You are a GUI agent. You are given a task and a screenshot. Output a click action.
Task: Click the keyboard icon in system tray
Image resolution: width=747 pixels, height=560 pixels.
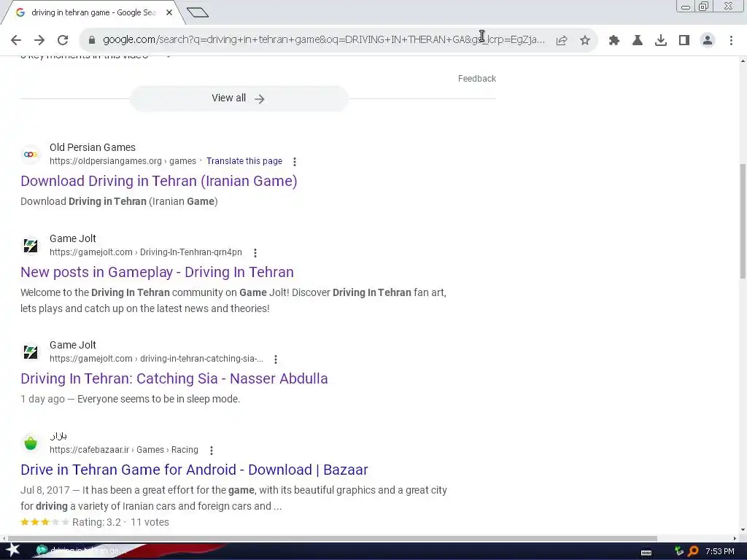coord(646,553)
